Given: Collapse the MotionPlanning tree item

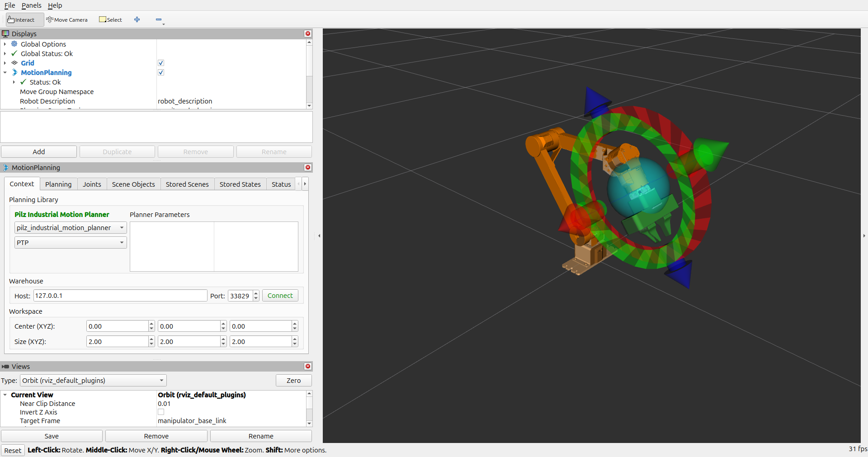Looking at the screenshot, I should (5, 72).
